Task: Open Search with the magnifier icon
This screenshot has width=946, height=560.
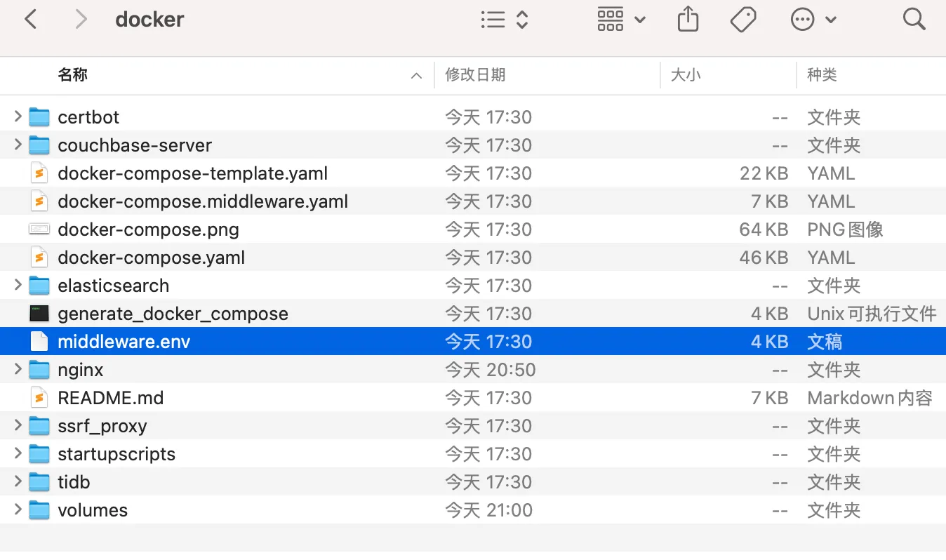Action: coord(914,19)
